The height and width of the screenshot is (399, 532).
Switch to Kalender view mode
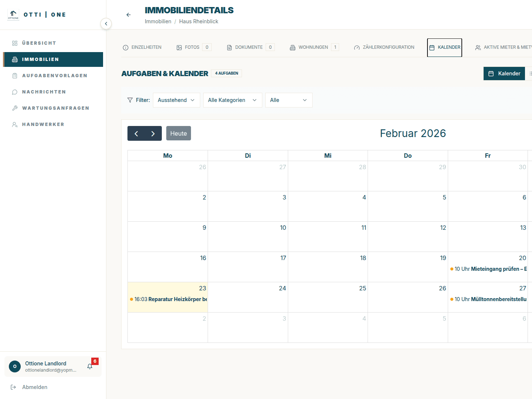coord(504,74)
